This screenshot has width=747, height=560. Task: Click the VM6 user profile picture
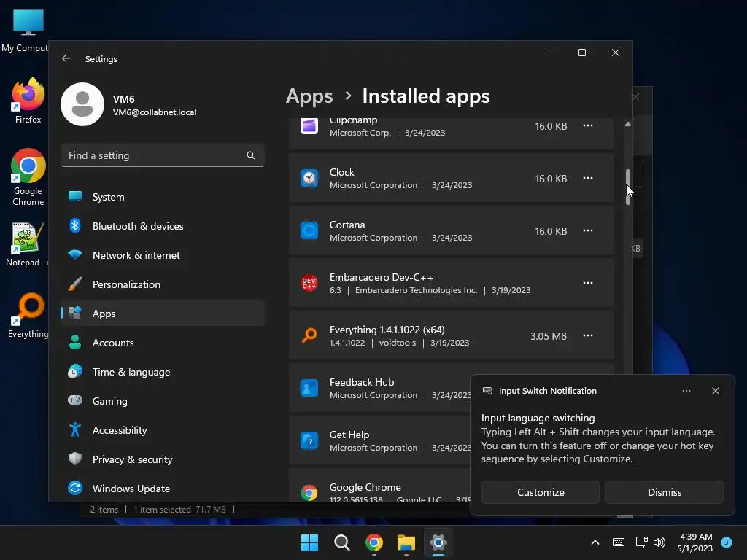82,104
